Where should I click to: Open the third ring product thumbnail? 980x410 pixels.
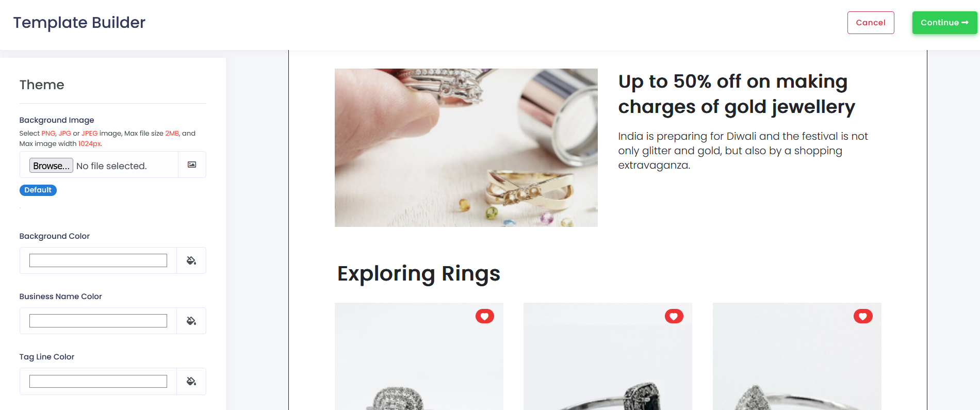[797, 356]
